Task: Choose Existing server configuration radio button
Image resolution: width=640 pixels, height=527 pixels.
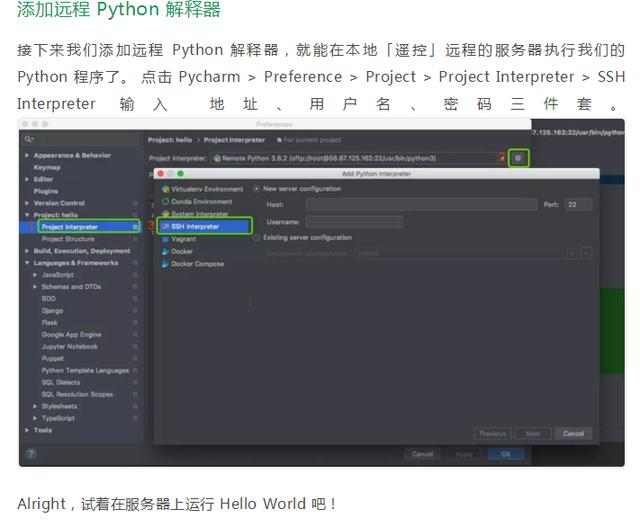Action: [x=256, y=238]
